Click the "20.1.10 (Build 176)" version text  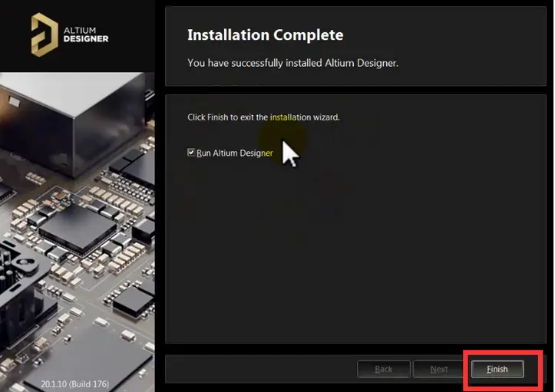pyautogui.click(x=74, y=384)
